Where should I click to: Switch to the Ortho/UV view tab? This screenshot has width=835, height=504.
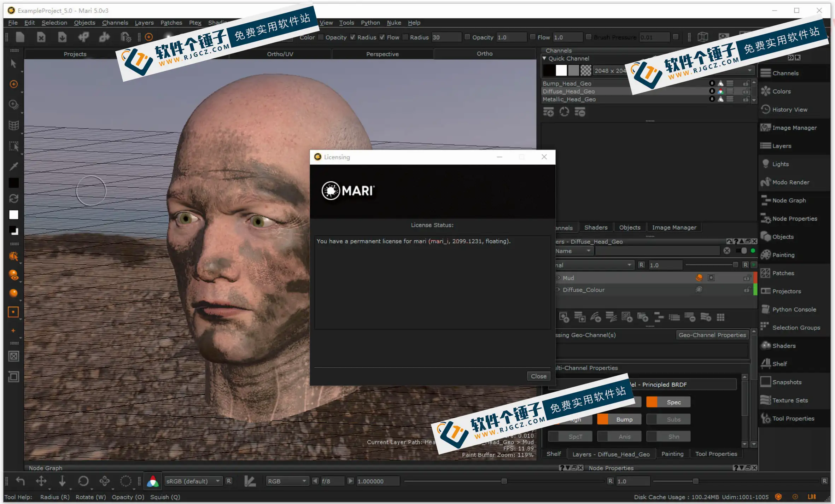(x=280, y=54)
